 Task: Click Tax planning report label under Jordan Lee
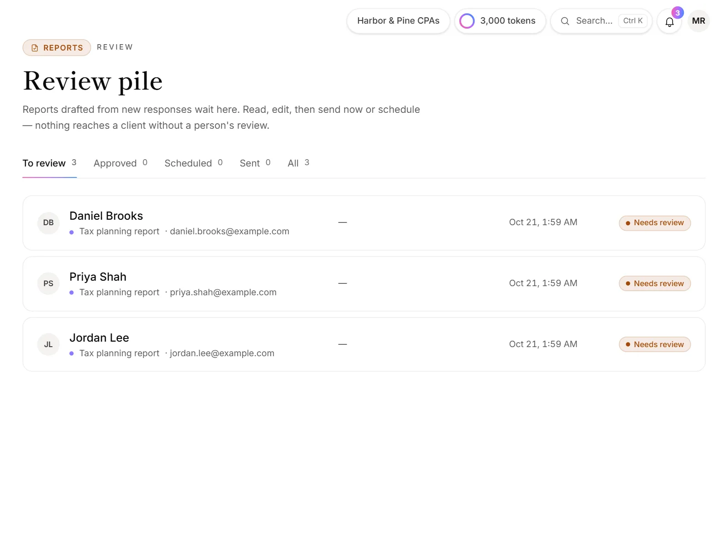point(119,353)
